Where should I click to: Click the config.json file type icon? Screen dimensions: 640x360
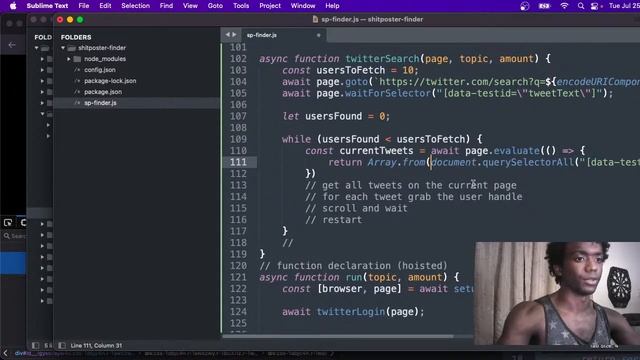[77, 70]
